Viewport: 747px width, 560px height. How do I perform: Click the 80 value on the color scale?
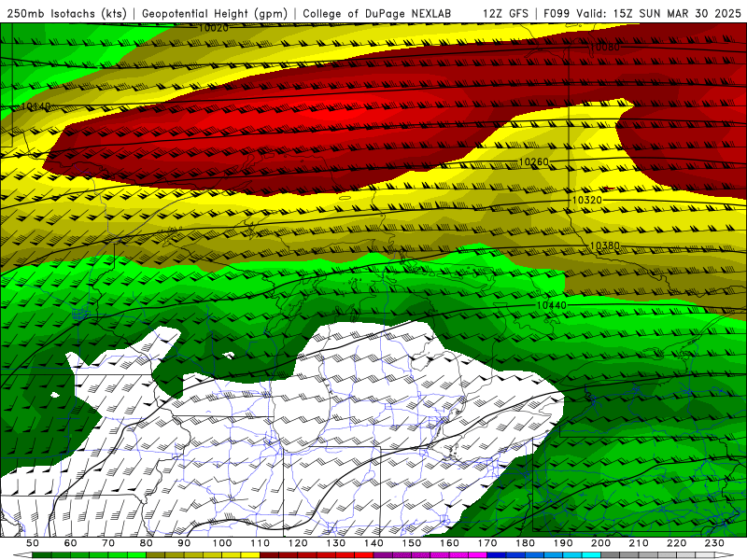coord(147,543)
